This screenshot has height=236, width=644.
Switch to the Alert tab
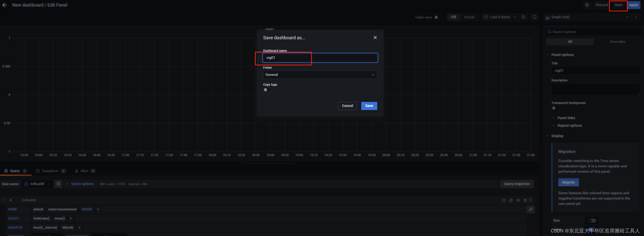[85, 171]
